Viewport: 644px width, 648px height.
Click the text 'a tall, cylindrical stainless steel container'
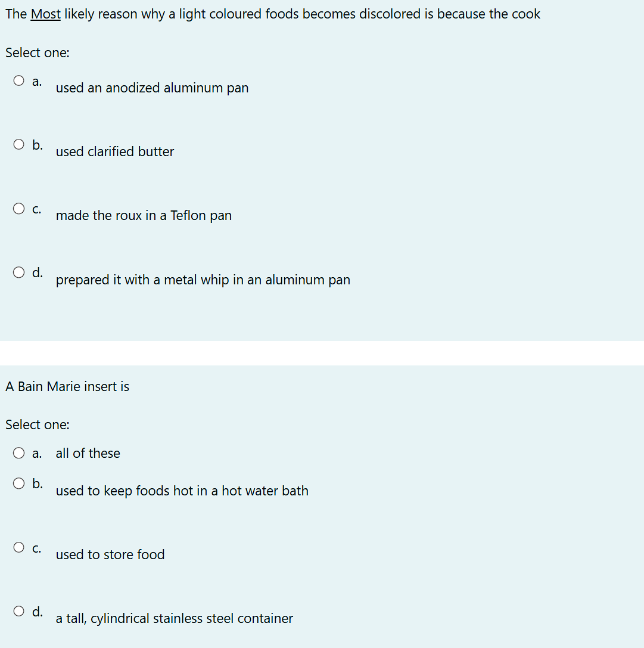click(175, 619)
